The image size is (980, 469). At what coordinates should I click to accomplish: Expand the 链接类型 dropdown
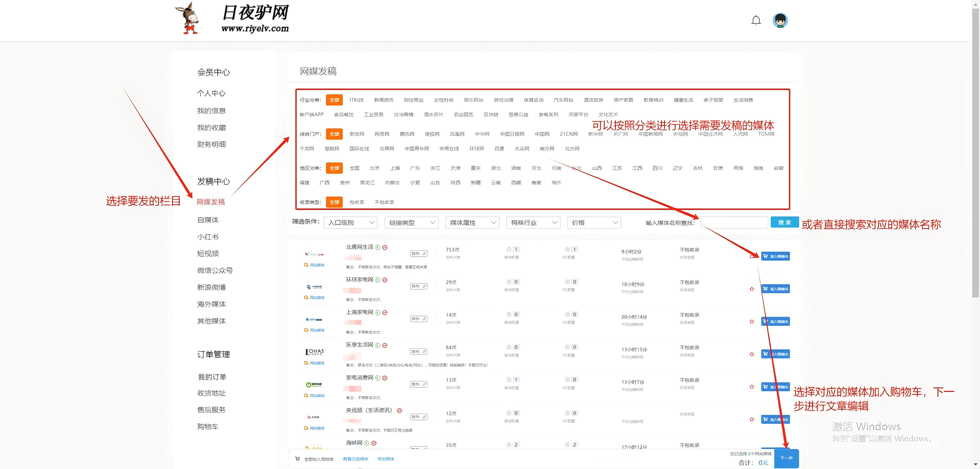(x=412, y=223)
